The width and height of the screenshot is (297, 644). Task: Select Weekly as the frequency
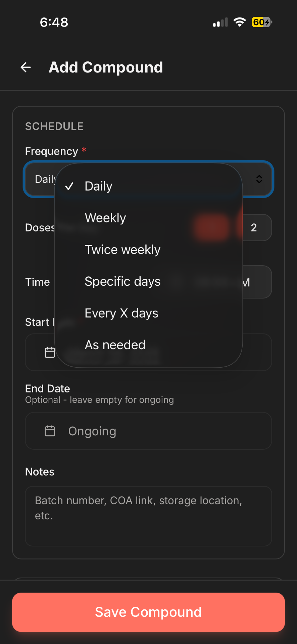pos(105,218)
